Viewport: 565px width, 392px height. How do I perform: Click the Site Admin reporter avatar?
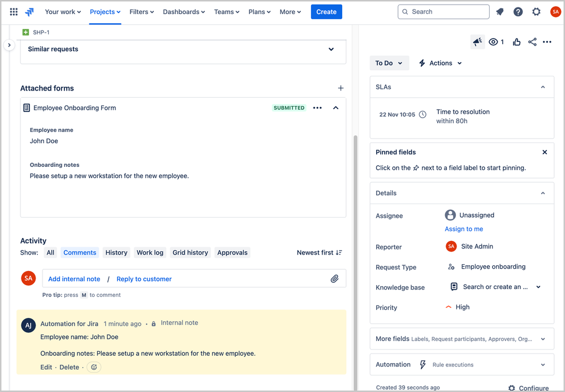click(451, 247)
